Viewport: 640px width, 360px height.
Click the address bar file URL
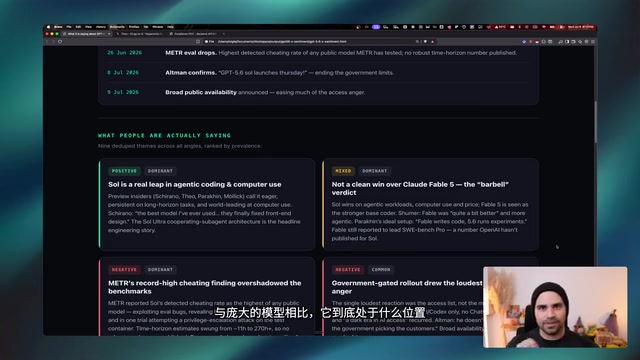pos(282,41)
